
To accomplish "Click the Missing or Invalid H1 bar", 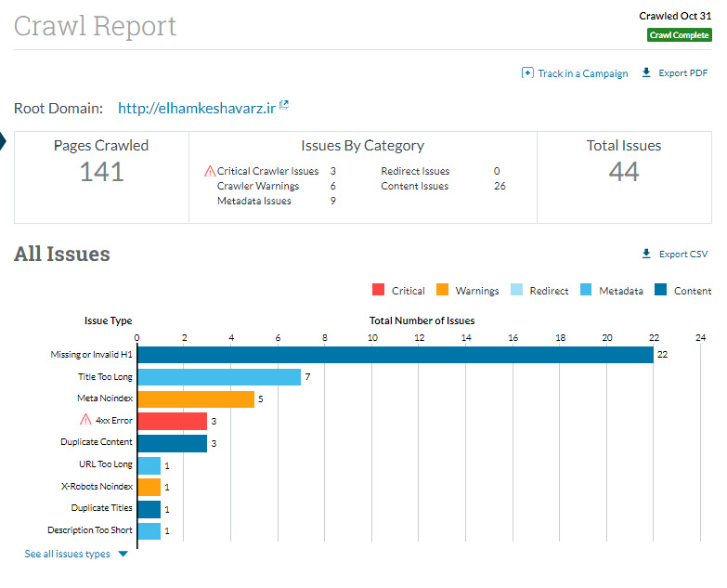I will click(x=395, y=354).
